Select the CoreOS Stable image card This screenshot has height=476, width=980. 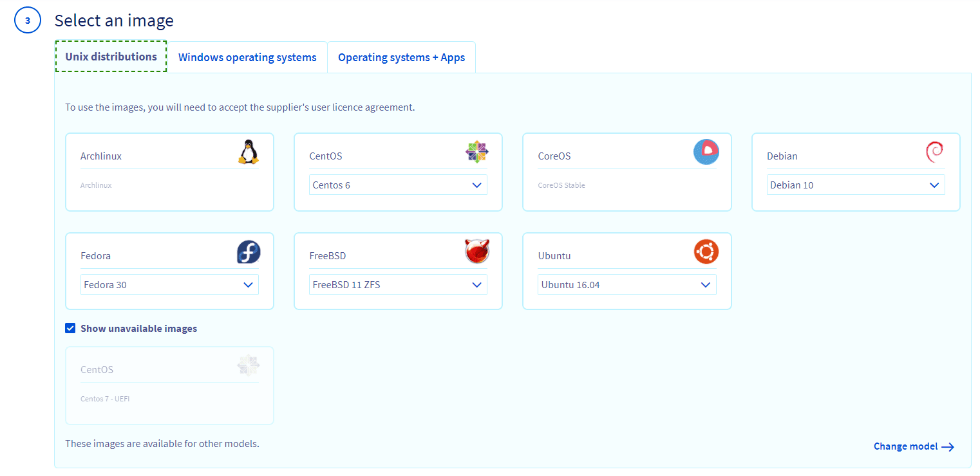(627, 172)
